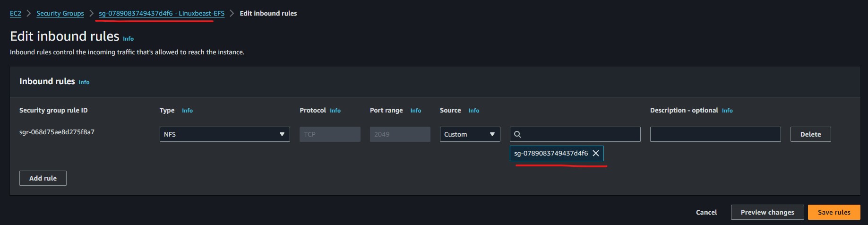Show Info for the Protocol column
Screen dimensions: 868x225
point(335,111)
